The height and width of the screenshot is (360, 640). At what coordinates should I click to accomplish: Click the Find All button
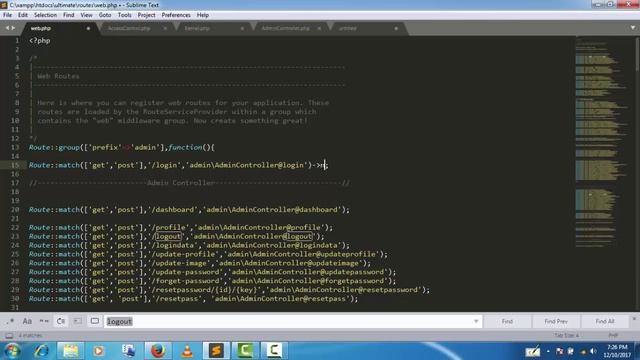(605, 321)
